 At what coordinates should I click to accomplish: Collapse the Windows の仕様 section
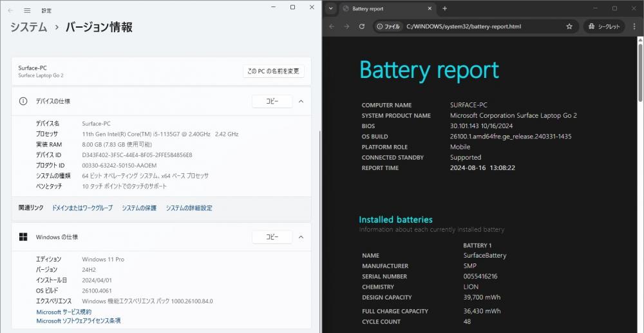(301, 237)
